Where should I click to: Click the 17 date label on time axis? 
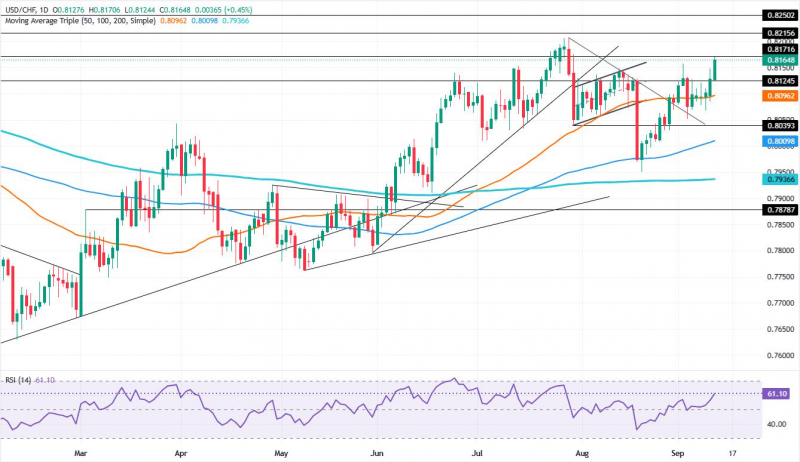coord(733,453)
